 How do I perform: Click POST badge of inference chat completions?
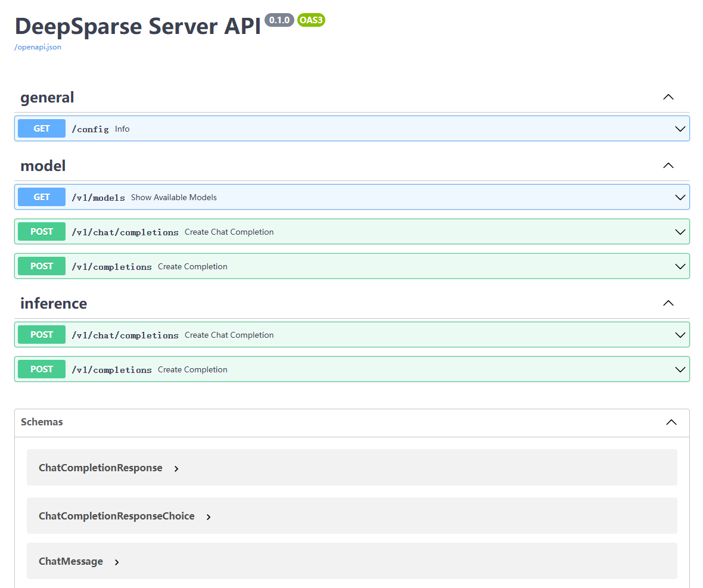(42, 335)
